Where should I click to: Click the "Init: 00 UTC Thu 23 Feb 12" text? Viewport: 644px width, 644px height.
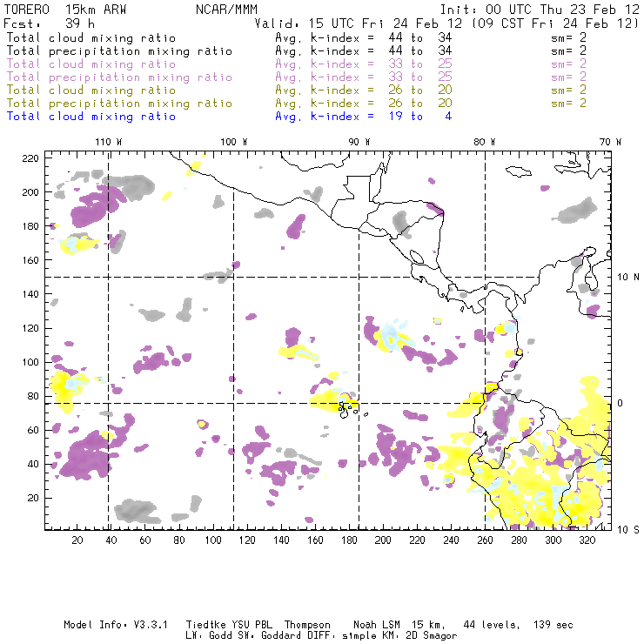[540, 10]
